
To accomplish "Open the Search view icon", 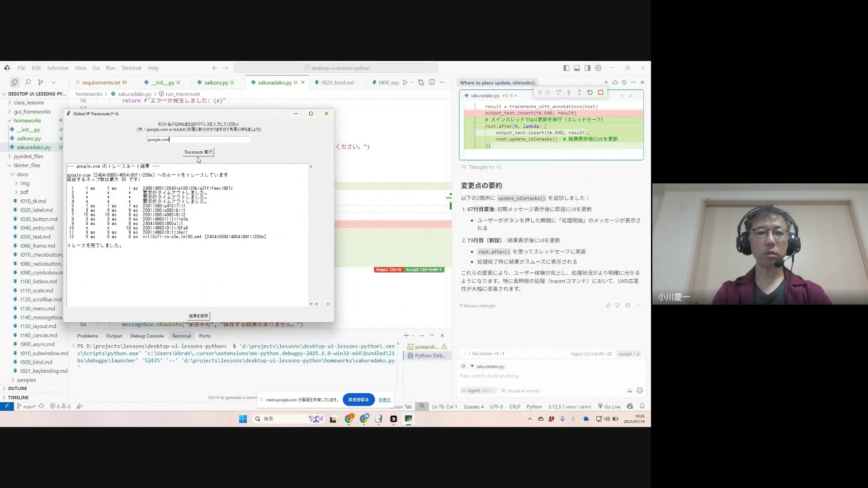I will pos(28,82).
